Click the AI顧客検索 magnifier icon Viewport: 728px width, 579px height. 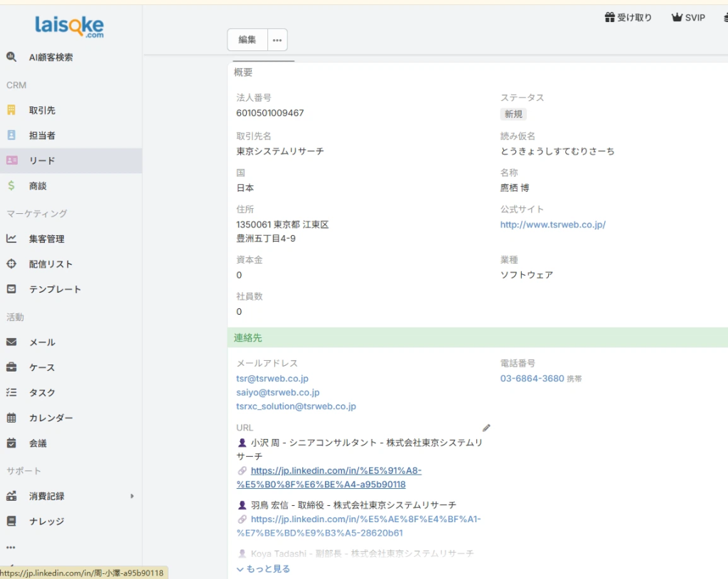click(11, 57)
